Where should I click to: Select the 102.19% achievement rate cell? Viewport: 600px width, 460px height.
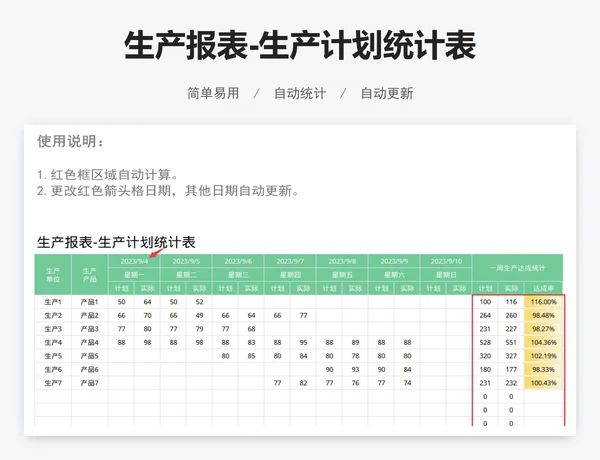click(543, 356)
